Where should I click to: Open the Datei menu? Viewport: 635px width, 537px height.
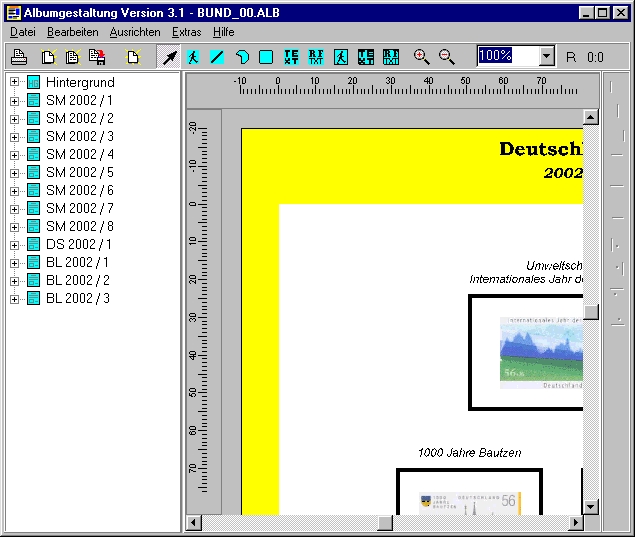[x=22, y=32]
